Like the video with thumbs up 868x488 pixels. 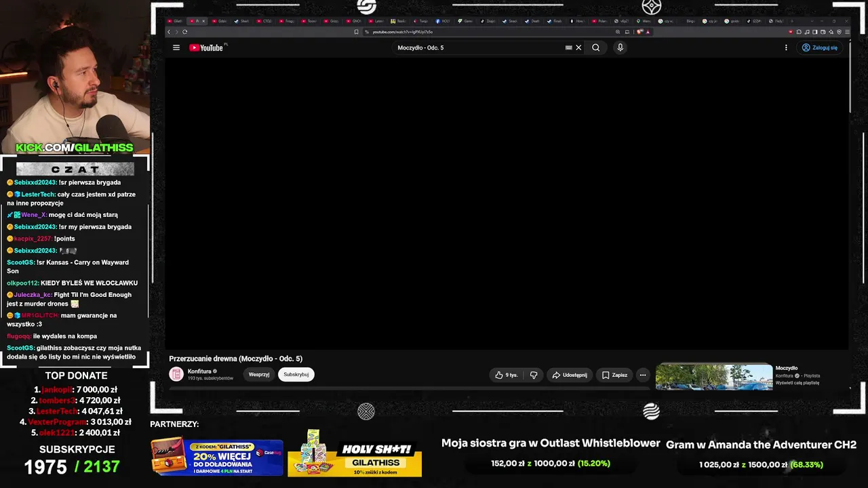point(507,375)
